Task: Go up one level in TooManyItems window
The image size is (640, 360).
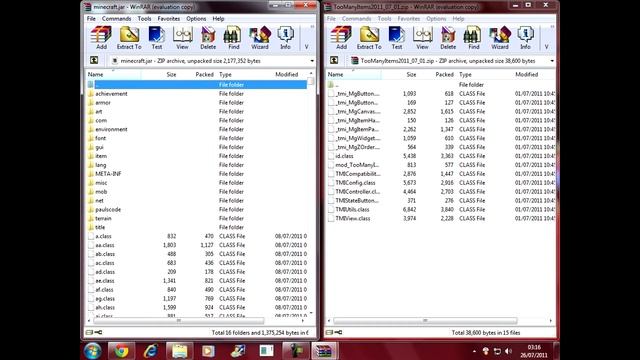Action: 334,60
